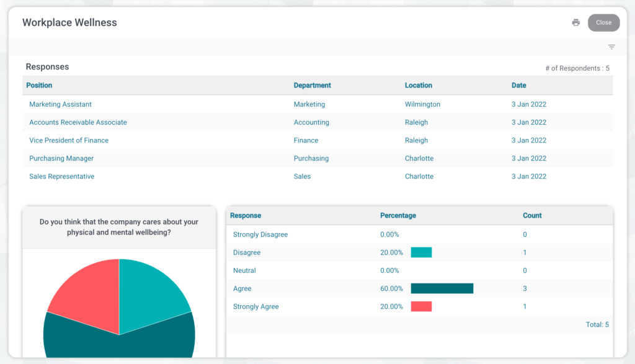Sort responses by Department column header
The width and height of the screenshot is (635, 364).
(313, 86)
